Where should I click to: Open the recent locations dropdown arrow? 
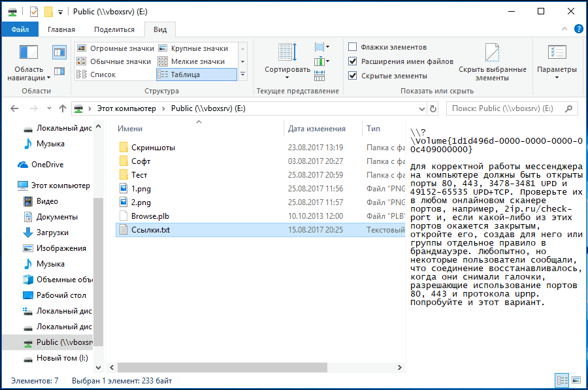48,108
